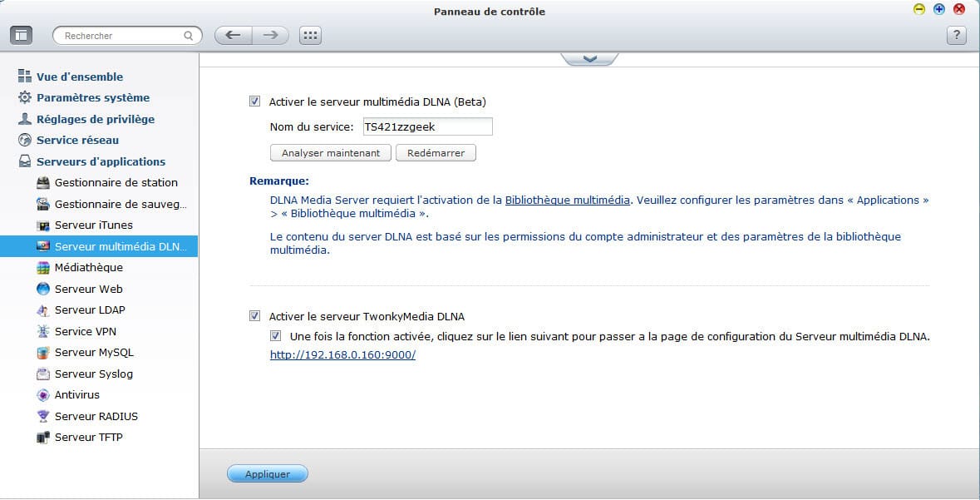Click Redémarrer button
The image size is (980, 500).
tap(436, 153)
